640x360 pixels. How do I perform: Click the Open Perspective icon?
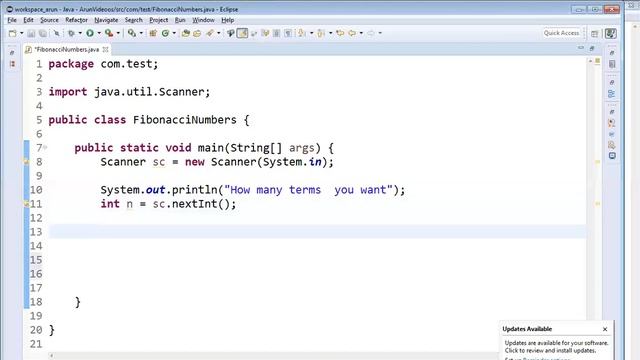[595, 34]
